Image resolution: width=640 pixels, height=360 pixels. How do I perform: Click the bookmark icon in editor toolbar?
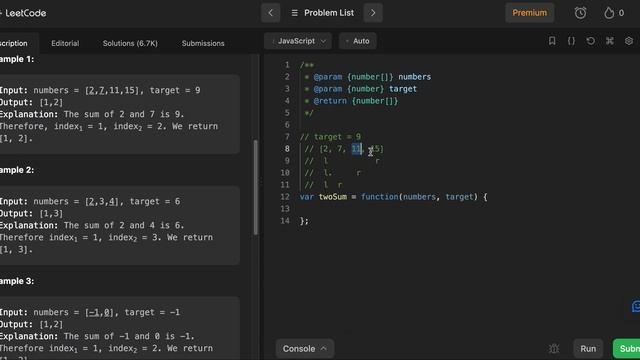point(552,41)
